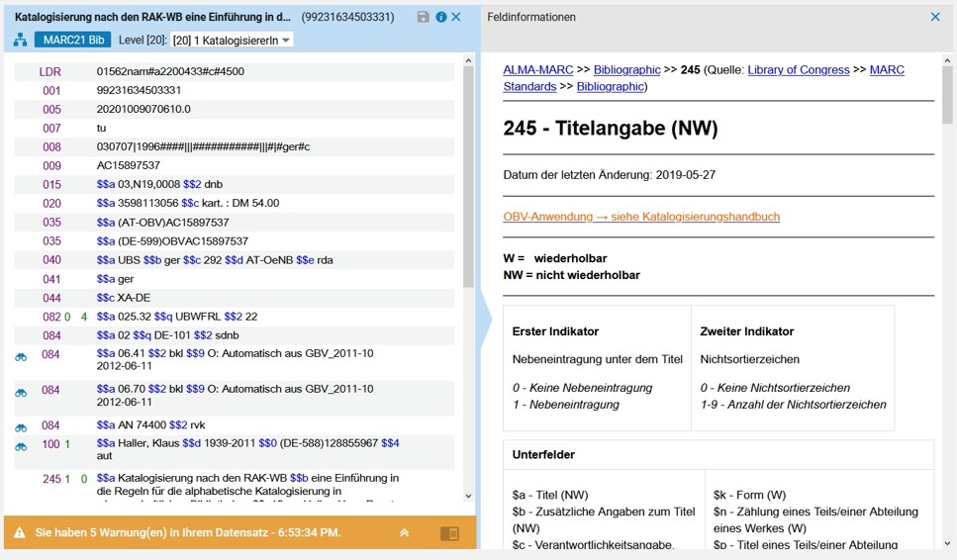Expand warnings with double chevron up

(x=404, y=532)
